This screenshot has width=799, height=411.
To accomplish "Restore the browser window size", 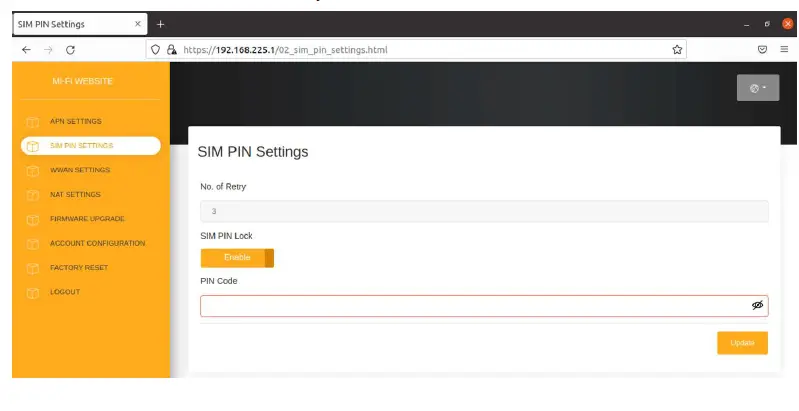I will point(767,24).
